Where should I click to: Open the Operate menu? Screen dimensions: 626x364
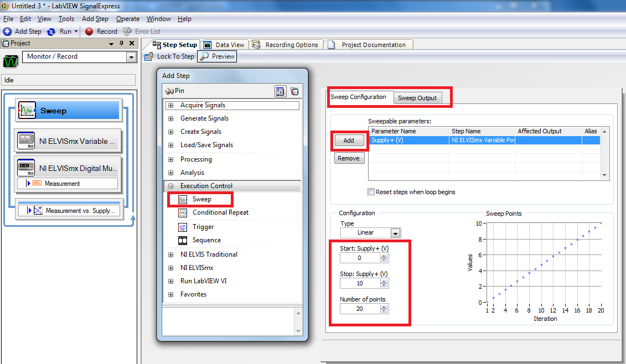coord(128,19)
